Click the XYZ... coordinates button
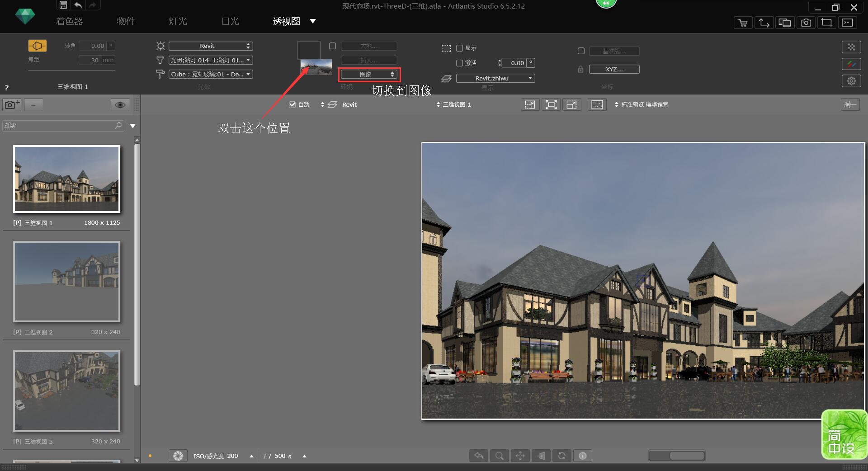This screenshot has width=868, height=471. point(614,69)
